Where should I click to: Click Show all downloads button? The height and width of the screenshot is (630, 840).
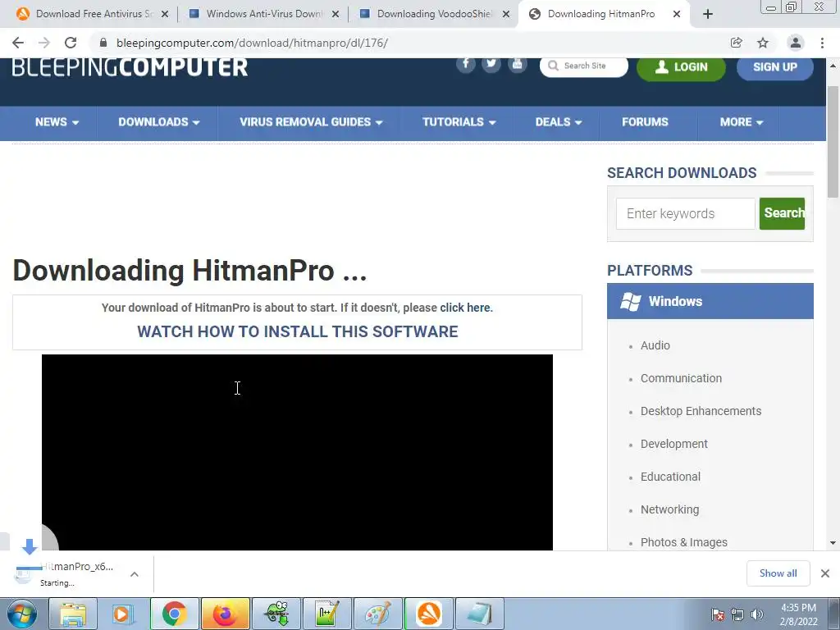coord(778,573)
